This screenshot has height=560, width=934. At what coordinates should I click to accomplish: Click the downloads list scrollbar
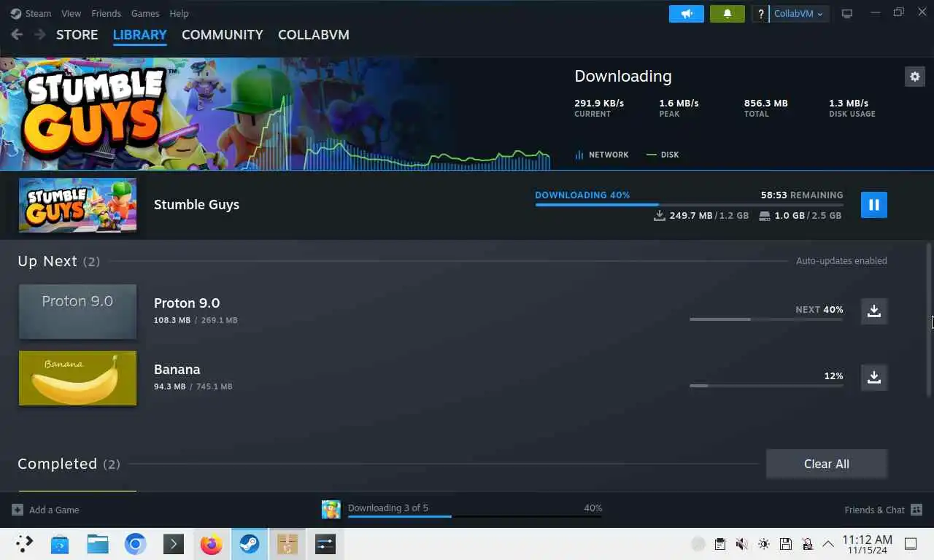[x=929, y=321]
